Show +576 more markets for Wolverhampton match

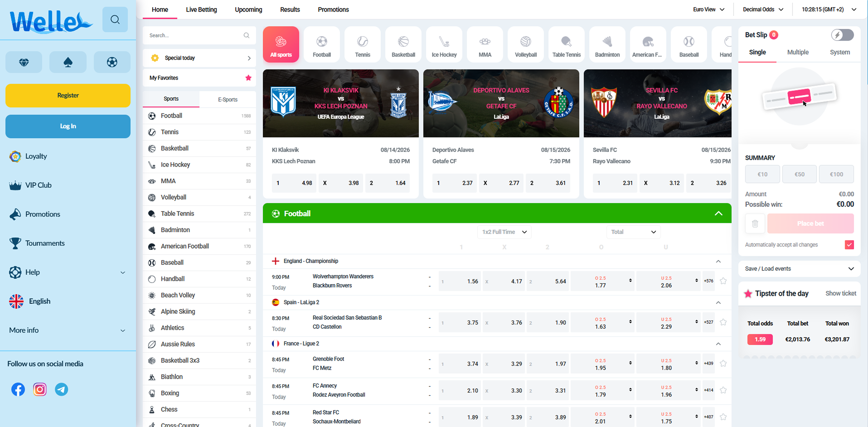click(x=708, y=281)
